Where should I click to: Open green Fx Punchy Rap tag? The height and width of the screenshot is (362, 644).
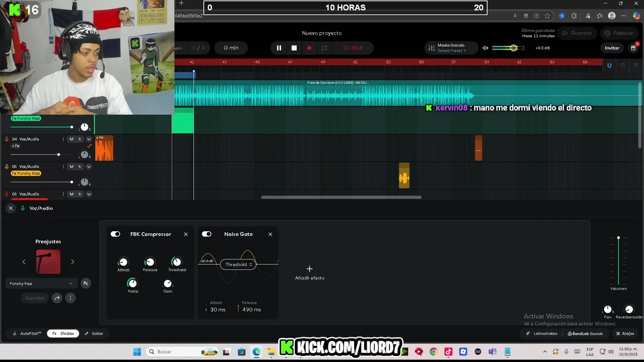tap(26, 119)
